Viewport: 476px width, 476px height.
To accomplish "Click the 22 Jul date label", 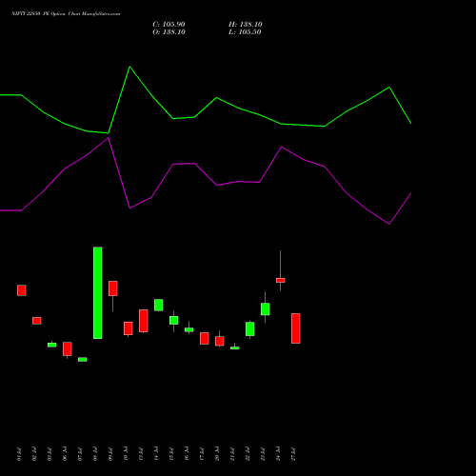I will coord(248,454).
